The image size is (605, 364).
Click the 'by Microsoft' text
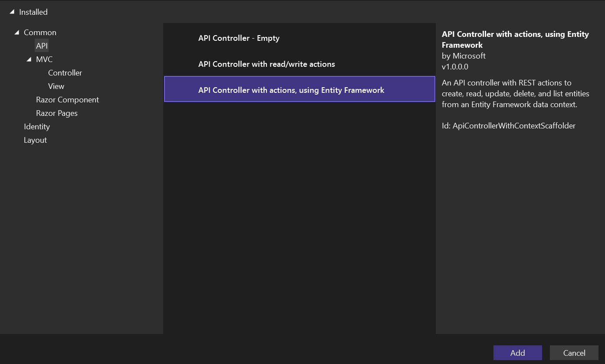[464, 56]
